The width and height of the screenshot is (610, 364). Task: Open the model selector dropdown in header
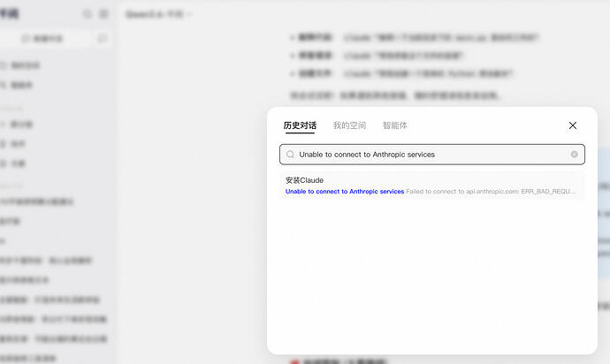[158, 14]
